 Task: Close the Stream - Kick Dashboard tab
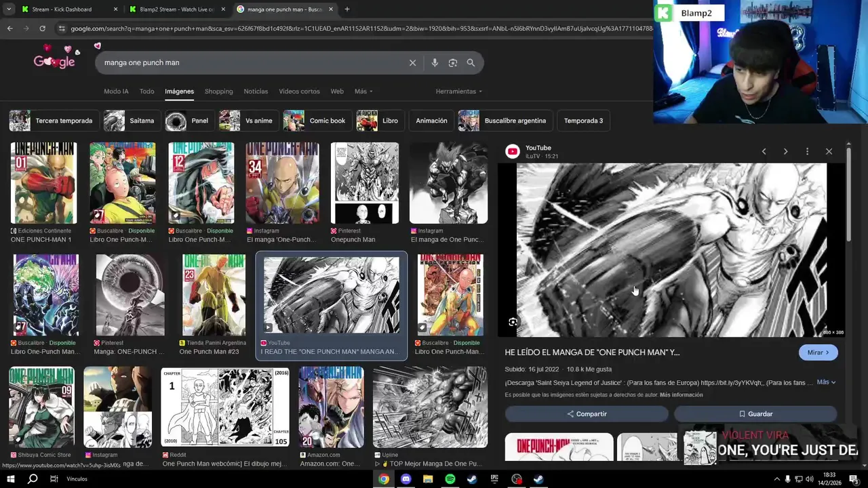coord(115,9)
